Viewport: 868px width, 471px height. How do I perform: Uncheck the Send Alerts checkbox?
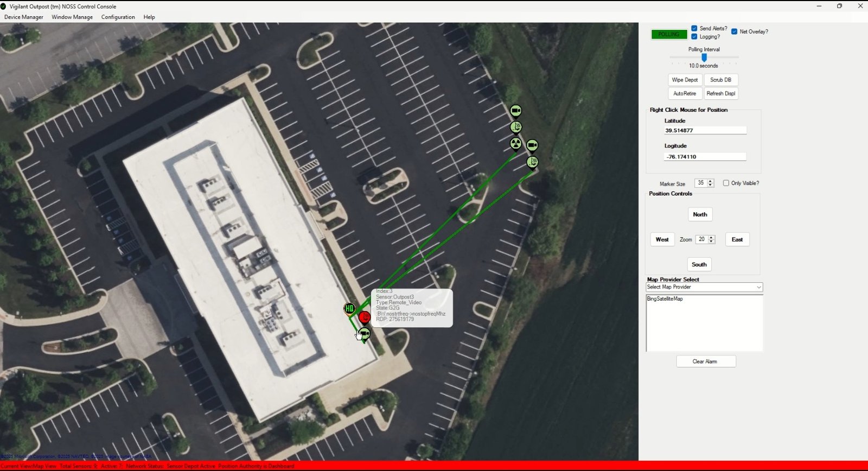click(694, 28)
